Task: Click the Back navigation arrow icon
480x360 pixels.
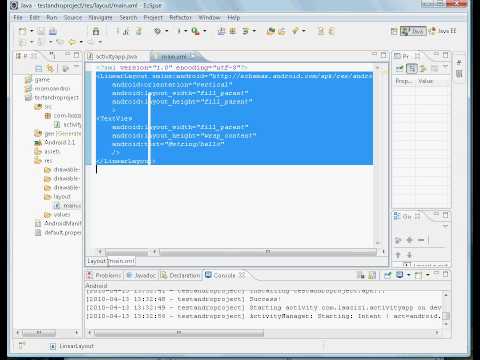Action: tap(71, 42)
